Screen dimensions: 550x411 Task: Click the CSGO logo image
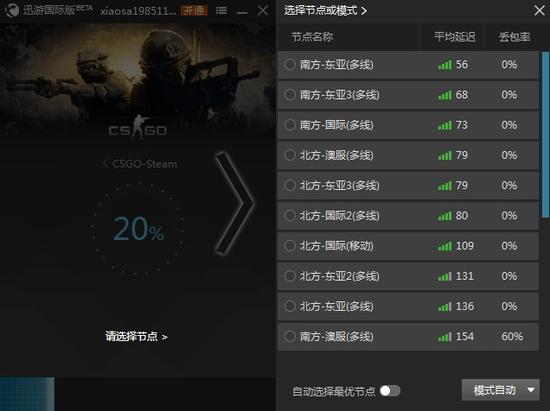tap(138, 127)
